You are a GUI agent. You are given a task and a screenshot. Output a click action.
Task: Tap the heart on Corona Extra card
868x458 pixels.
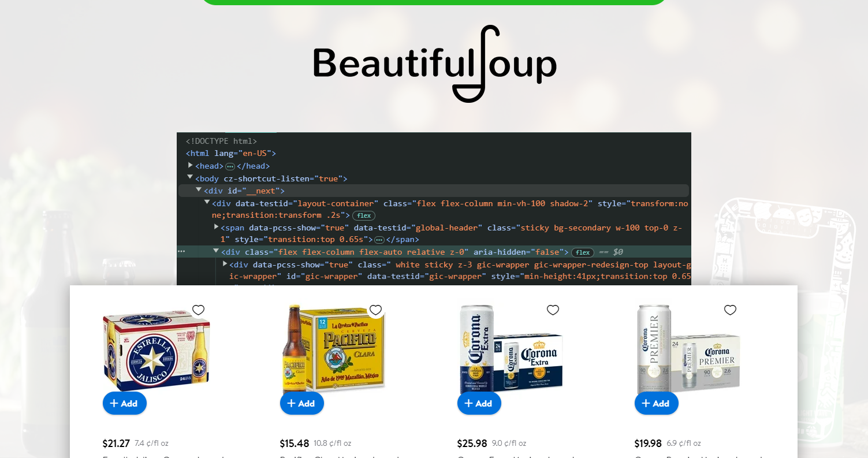[x=553, y=310]
